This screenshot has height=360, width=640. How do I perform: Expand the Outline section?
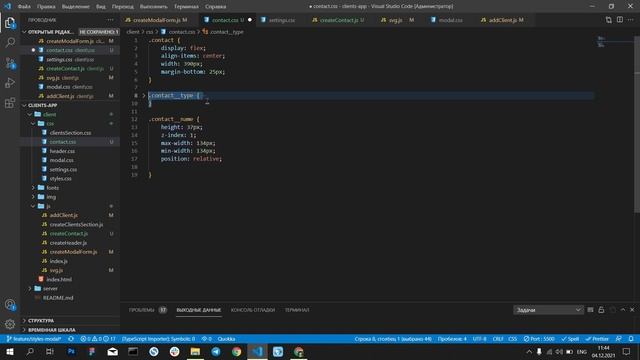(70, 320)
